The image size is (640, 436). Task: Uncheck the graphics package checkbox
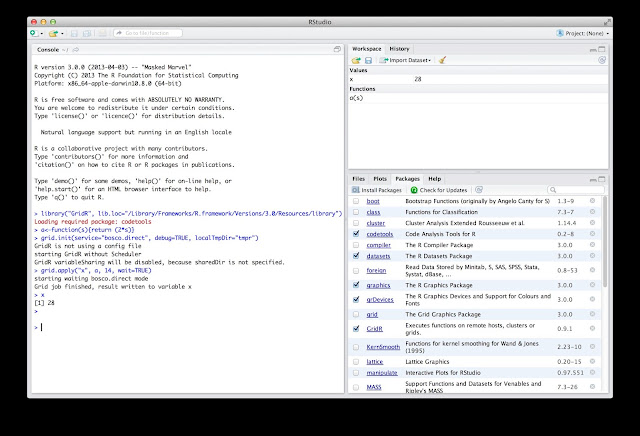pyautogui.click(x=356, y=285)
